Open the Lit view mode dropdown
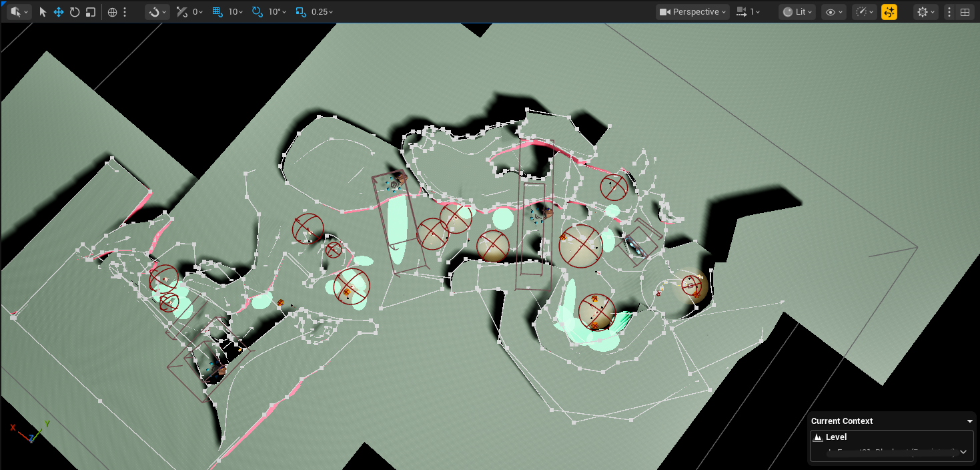Screen dimensions: 980x470 tap(797, 12)
